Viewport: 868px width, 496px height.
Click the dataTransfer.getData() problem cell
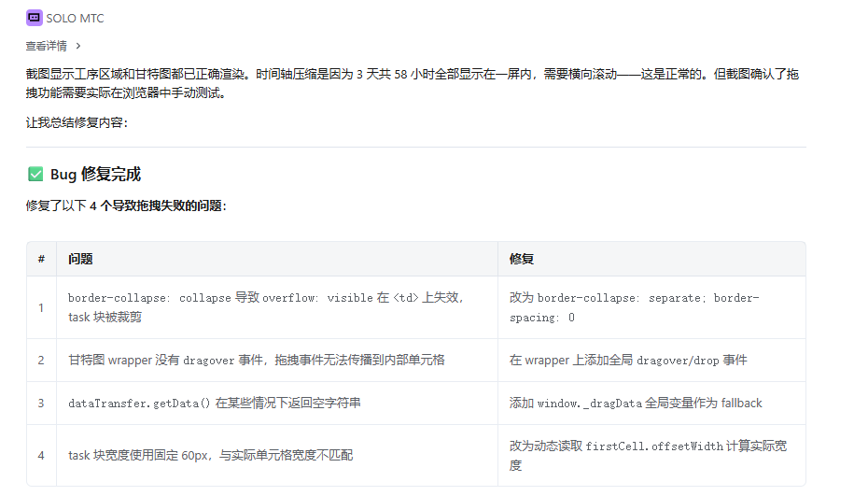(x=277, y=403)
